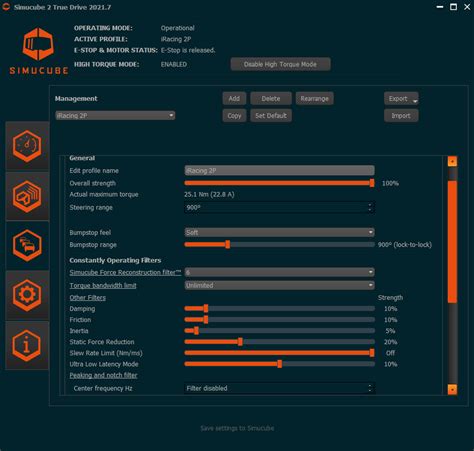Adjust the Overall strength slider
Screen dimensions: 474x451
tap(279, 183)
